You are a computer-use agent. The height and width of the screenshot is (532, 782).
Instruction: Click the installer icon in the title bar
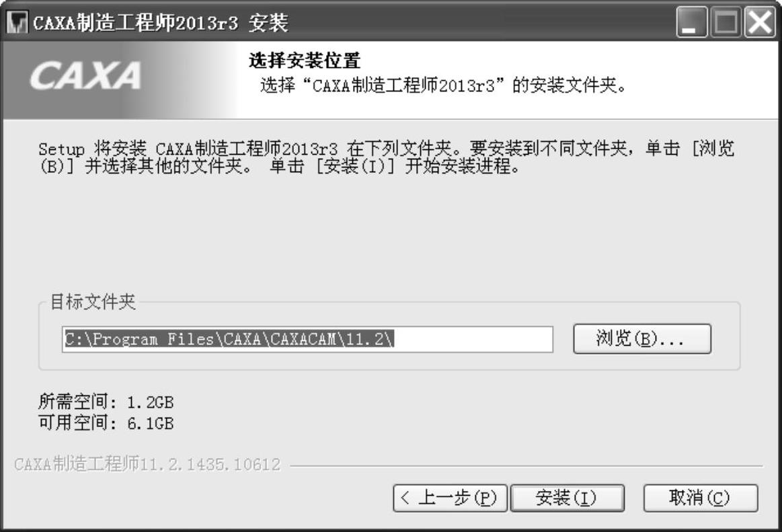pos(17,22)
